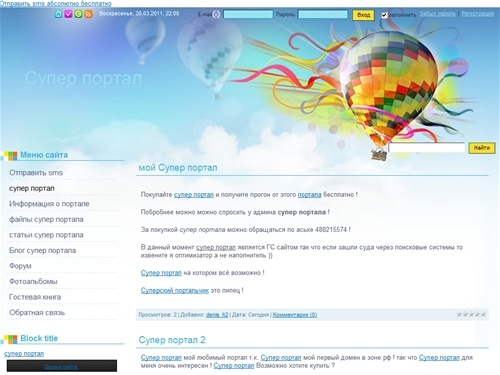Focus the E-mail input field
The height and width of the screenshot is (375, 500).
pyautogui.click(x=248, y=14)
